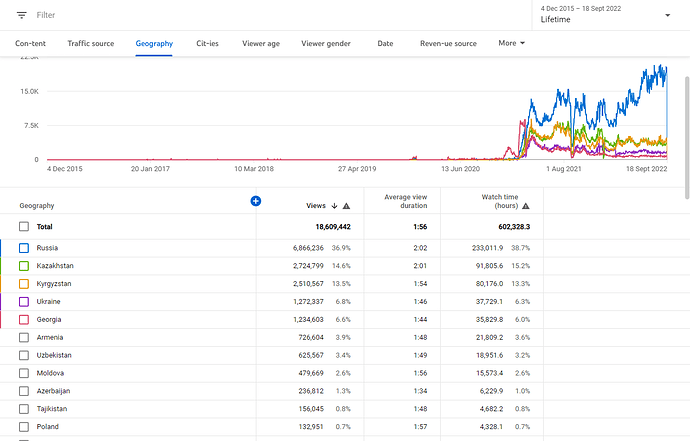Viewport: 690px width, 441px height.
Task: Expand the More tabs dropdown
Action: 511,43
